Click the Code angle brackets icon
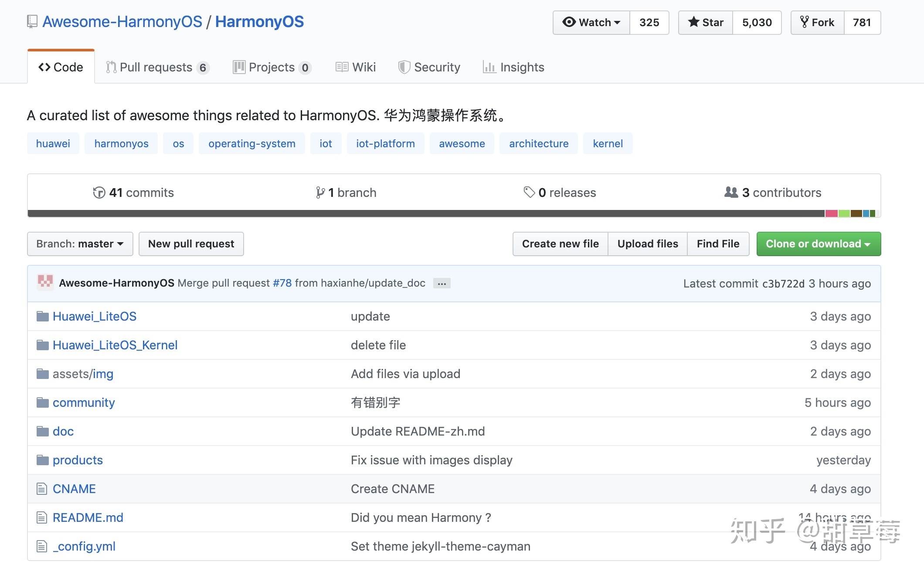The height and width of the screenshot is (568, 924). (44, 67)
